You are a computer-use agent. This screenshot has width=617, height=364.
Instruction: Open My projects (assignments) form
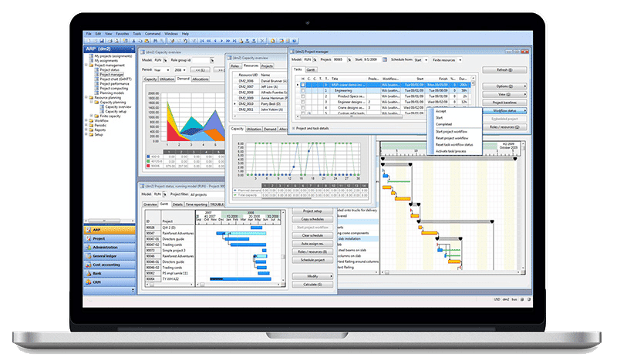113,56
